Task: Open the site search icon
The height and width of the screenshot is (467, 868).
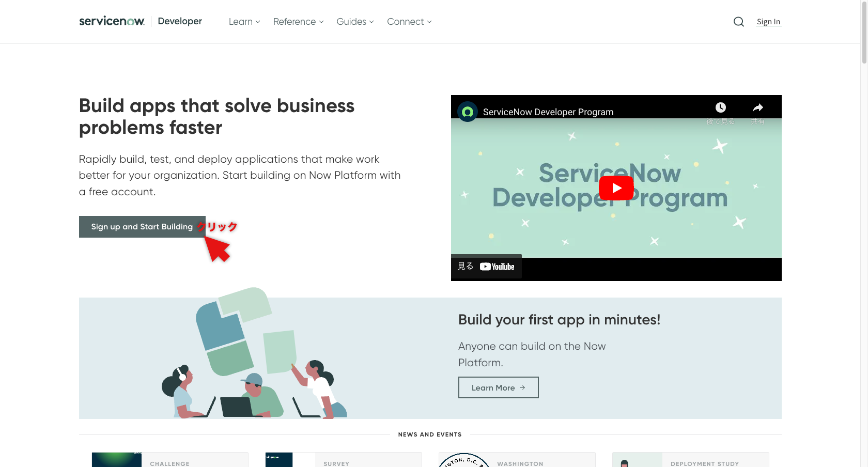Action: click(x=738, y=22)
